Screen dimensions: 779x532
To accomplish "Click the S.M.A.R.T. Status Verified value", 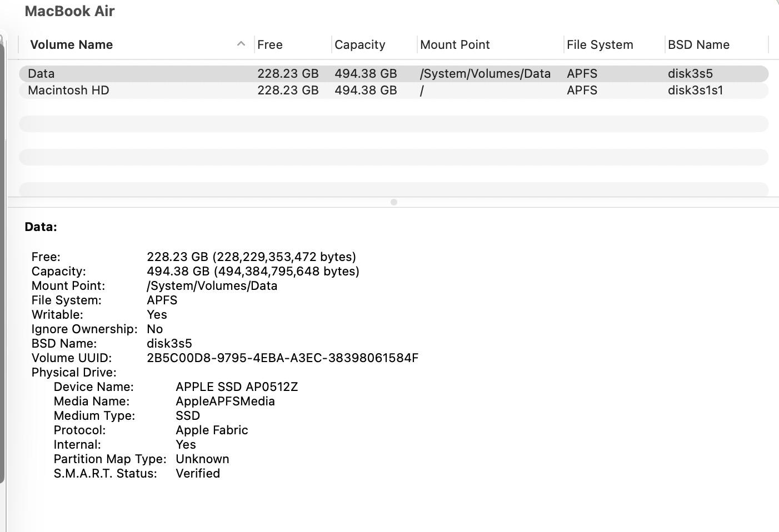I will coord(198,474).
